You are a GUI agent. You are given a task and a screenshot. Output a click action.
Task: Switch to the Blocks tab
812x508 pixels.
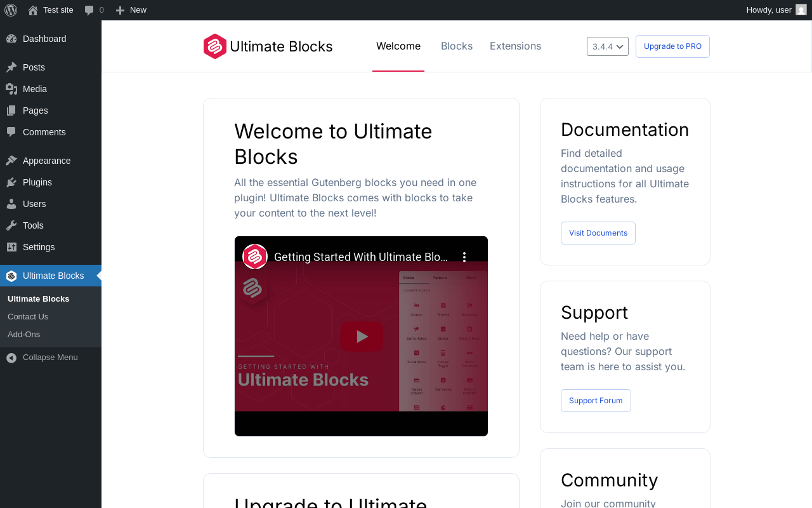pyautogui.click(x=457, y=46)
